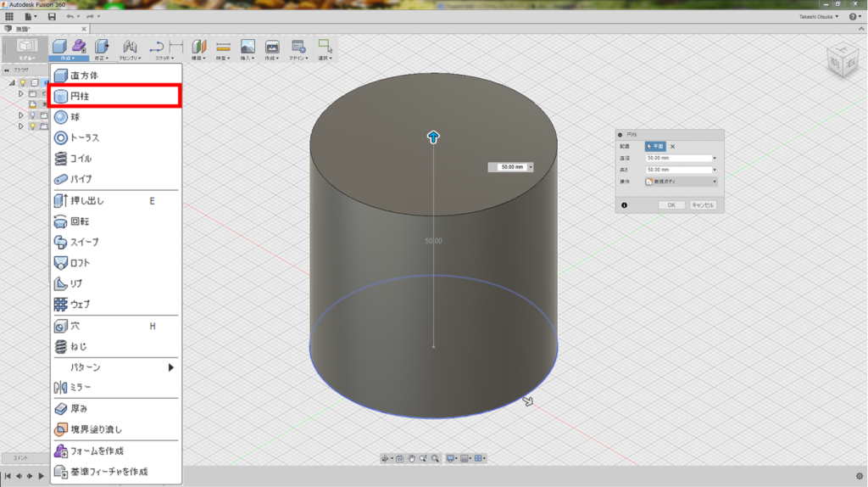
Task: Open the スケッチ menu dropdown
Action: click(164, 59)
